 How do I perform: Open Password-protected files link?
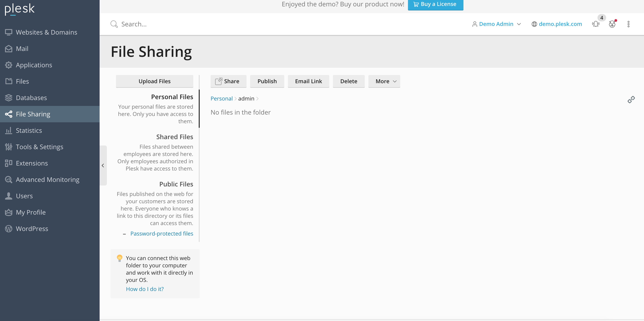pos(162,233)
